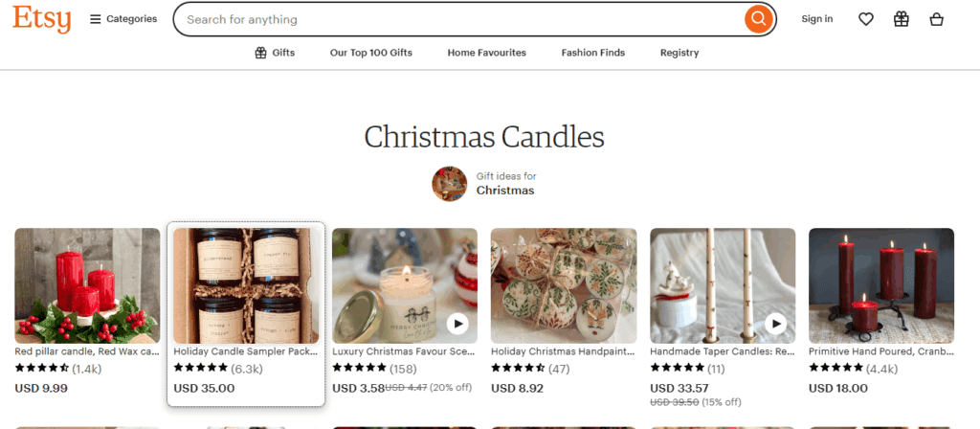Open the Primitive Hand Poured candle image
This screenshot has height=429, width=980.
pyautogui.click(x=881, y=285)
